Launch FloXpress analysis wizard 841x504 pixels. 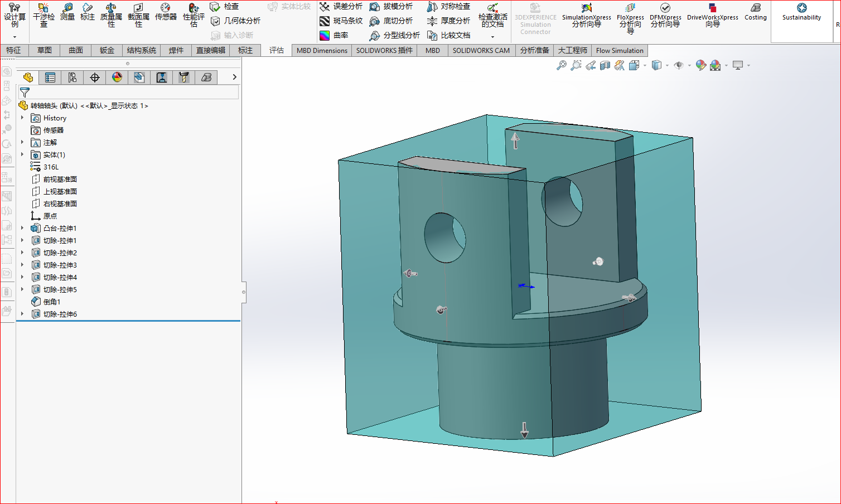(x=630, y=18)
